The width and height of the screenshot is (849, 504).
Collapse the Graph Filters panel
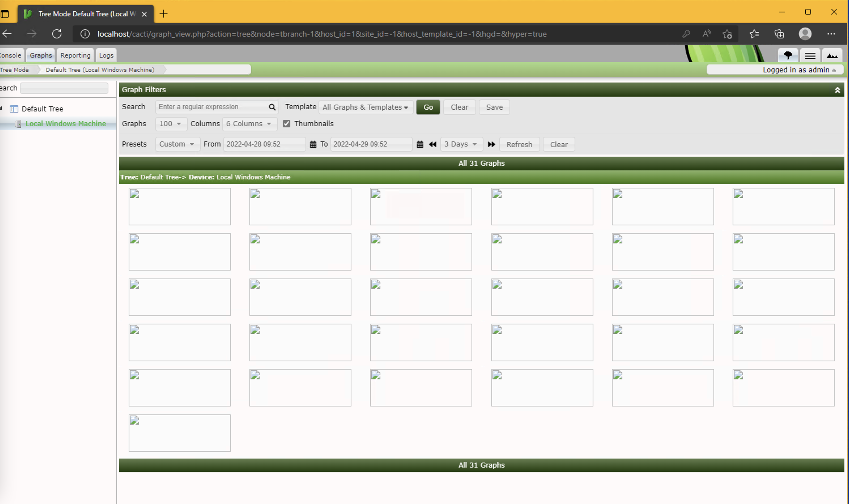837,90
